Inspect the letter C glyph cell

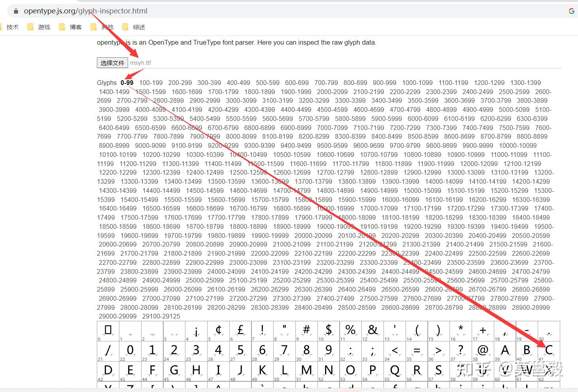click(549, 351)
